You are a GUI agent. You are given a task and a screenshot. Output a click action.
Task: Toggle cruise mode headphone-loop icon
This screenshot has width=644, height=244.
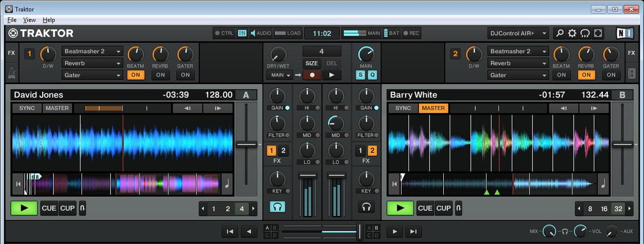click(x=585, y=33)
